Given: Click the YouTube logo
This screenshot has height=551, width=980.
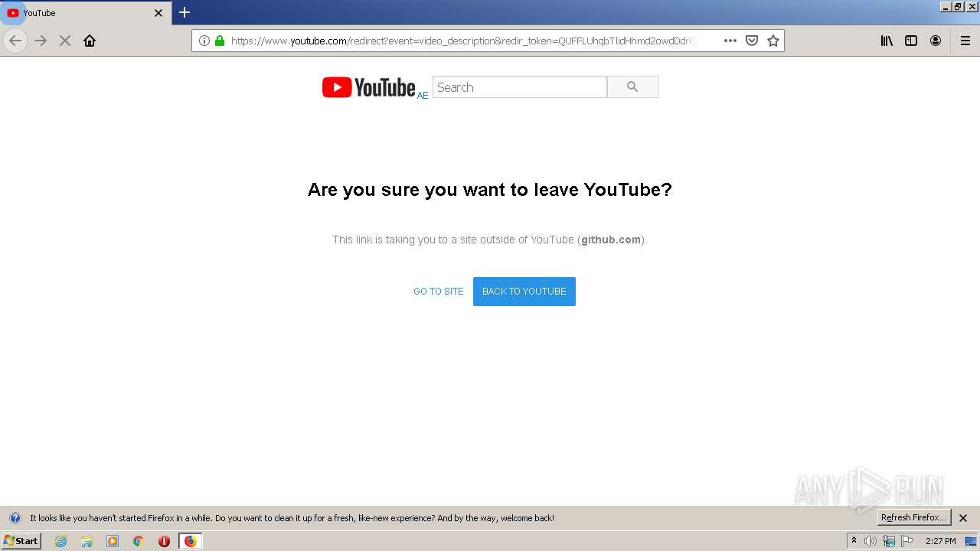Looking at the screenshot, I should point(369,87).
